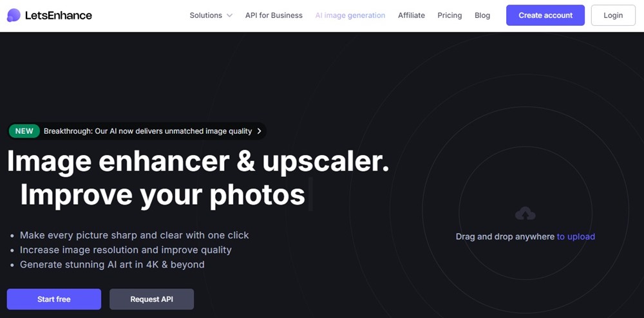The image size is (644, 318).
Task: Open the Solutions menu
Action: click(205, 15)
